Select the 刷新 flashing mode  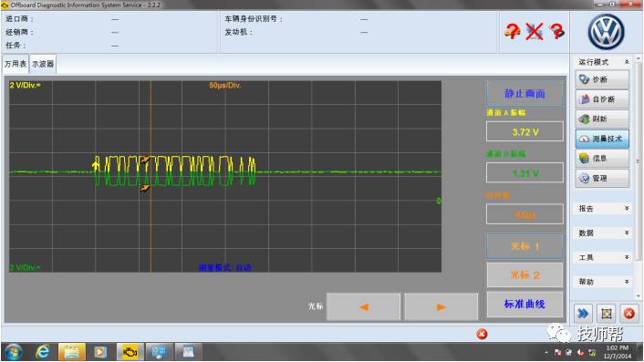pyautogui.click(x=602, y=119)
